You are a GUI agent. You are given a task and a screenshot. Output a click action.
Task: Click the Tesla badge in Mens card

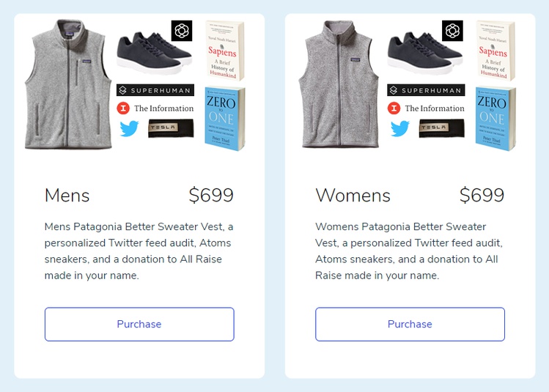[x=171, y=128]
